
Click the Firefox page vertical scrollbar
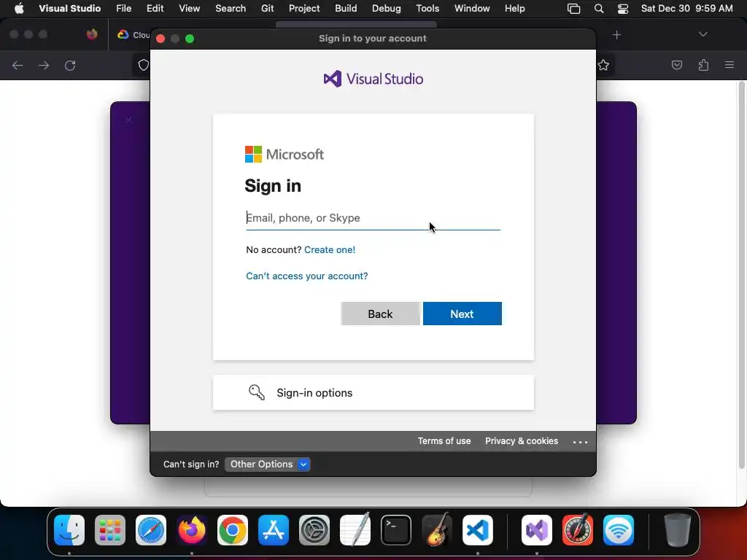click(x=741, y=275)
